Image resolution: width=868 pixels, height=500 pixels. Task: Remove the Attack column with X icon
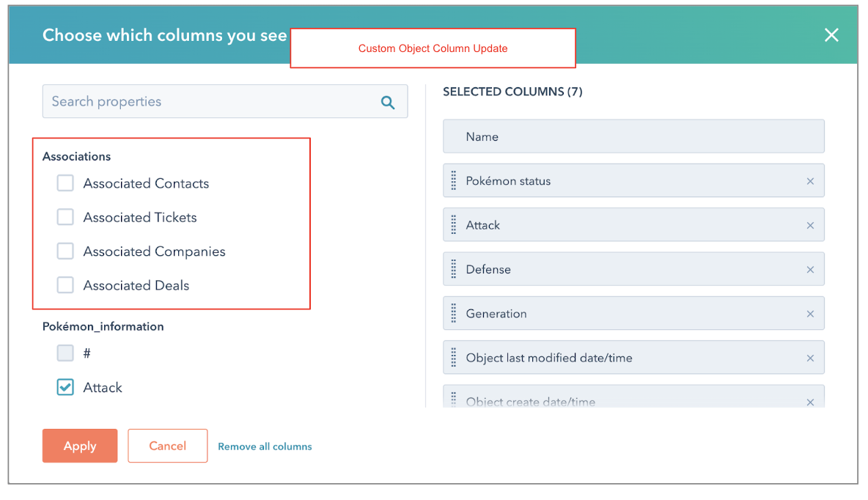click(810, 226)
